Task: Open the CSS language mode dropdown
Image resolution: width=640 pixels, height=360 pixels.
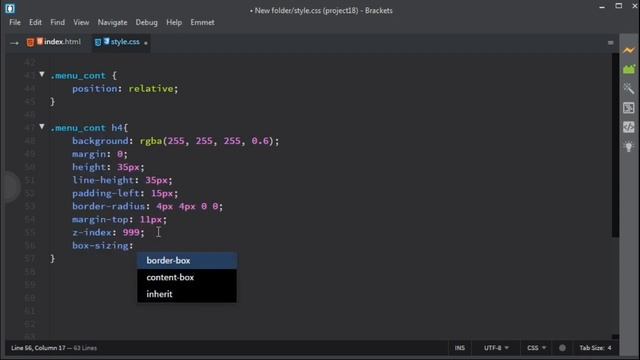Action: 536,348
